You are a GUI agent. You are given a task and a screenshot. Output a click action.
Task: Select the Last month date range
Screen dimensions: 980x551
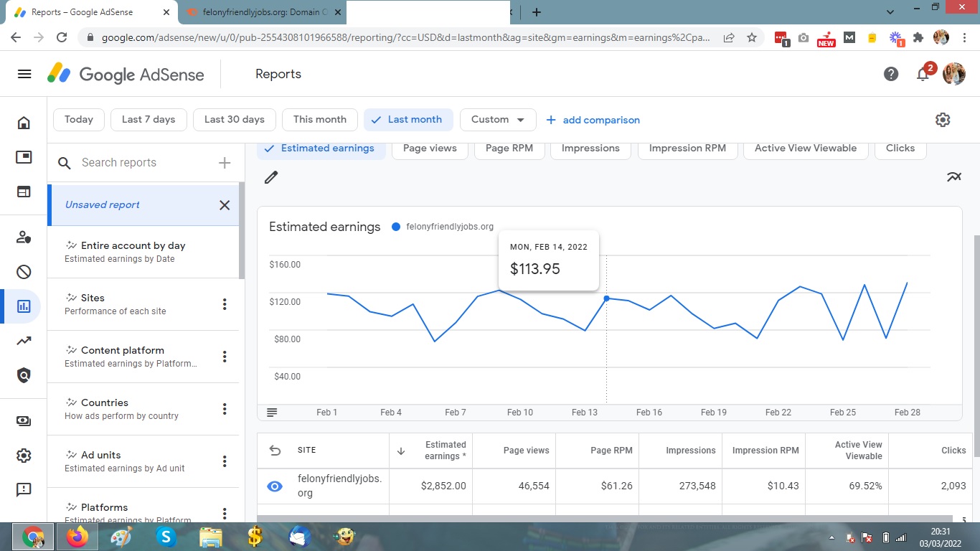coord(408,120)
